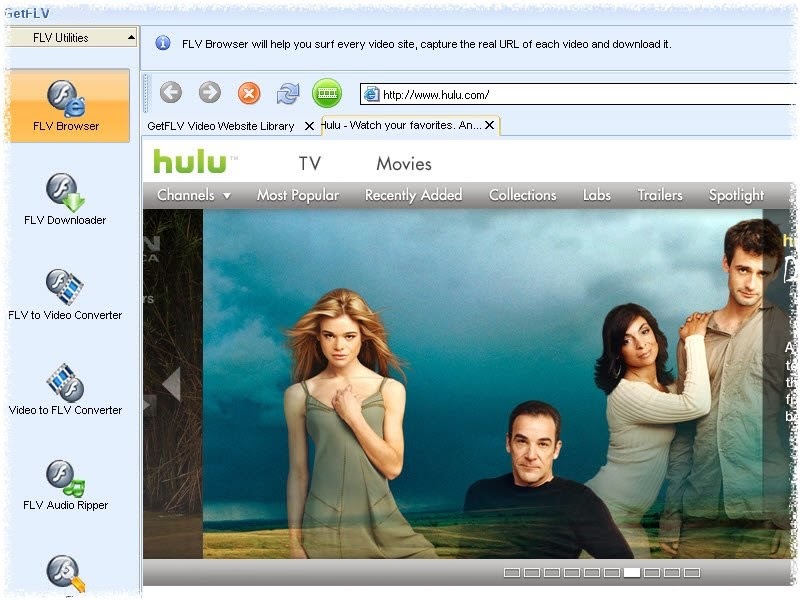Open the FLV Browser tool

click(66, 105)
